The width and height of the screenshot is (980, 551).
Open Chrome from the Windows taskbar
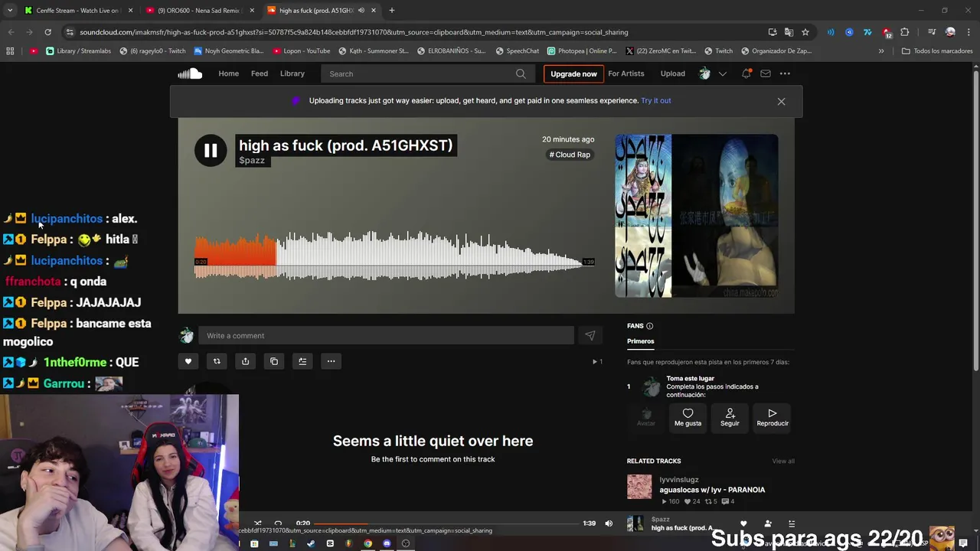pyautogui.click(x=367, y=543)
